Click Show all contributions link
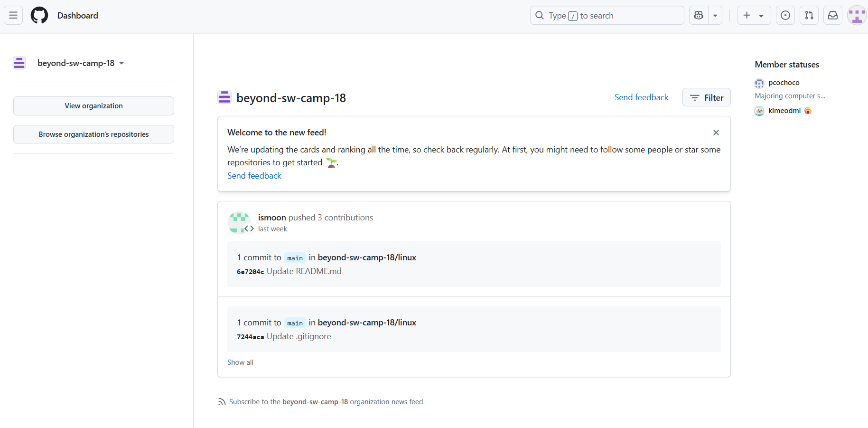Screen dimensions: 868x428 coord(240,362)
